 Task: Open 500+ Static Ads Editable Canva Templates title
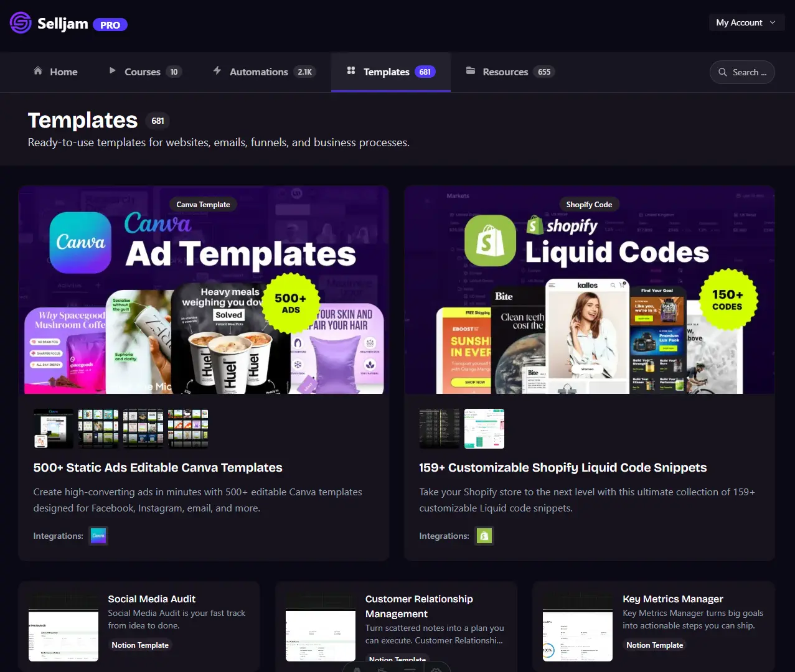158,467
